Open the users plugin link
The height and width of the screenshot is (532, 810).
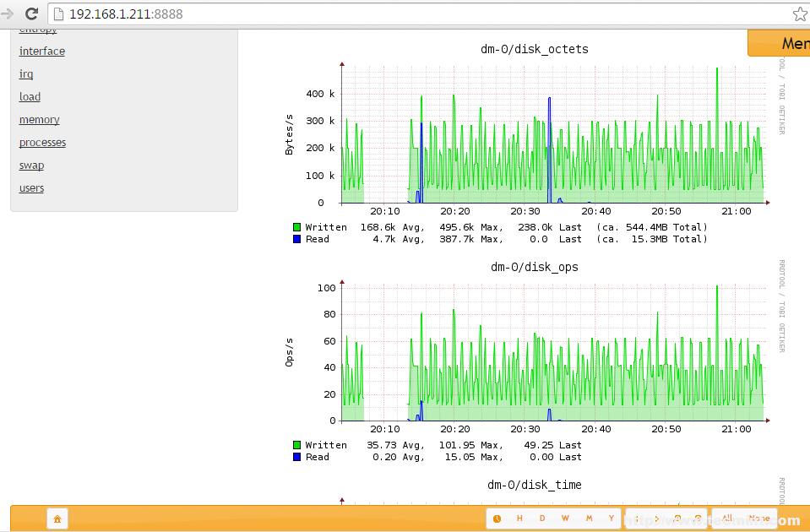[31, 188]
